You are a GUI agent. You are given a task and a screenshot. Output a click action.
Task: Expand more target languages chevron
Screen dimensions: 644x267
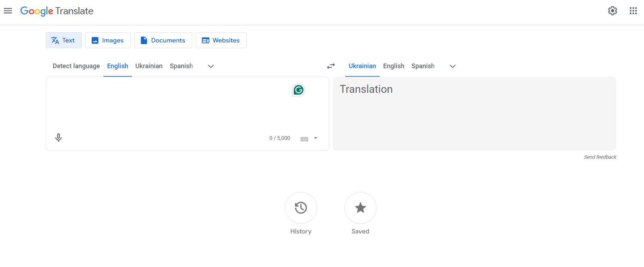(453, 66)
